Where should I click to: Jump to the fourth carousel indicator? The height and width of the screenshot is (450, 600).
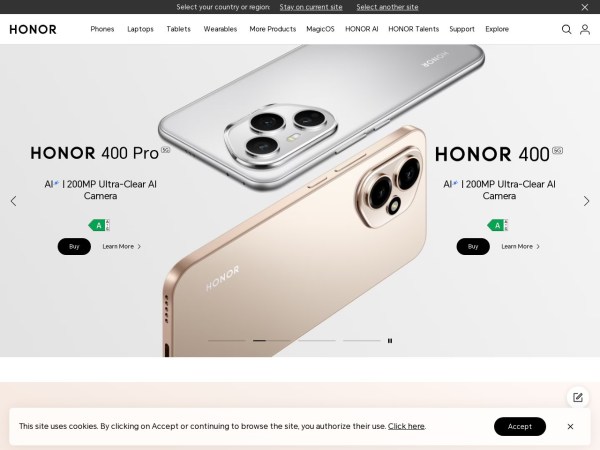[x=362, y=340]
